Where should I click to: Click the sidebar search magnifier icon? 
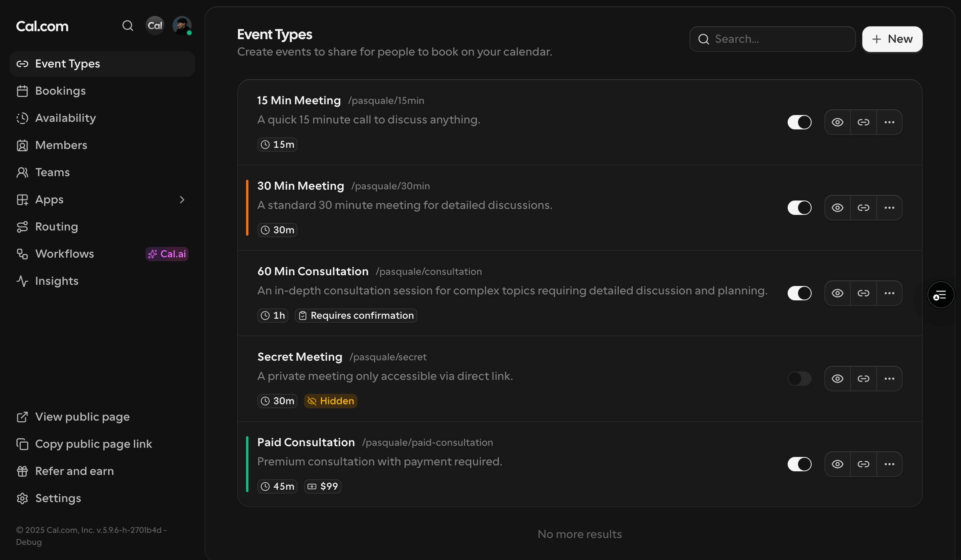coord(127,26)
